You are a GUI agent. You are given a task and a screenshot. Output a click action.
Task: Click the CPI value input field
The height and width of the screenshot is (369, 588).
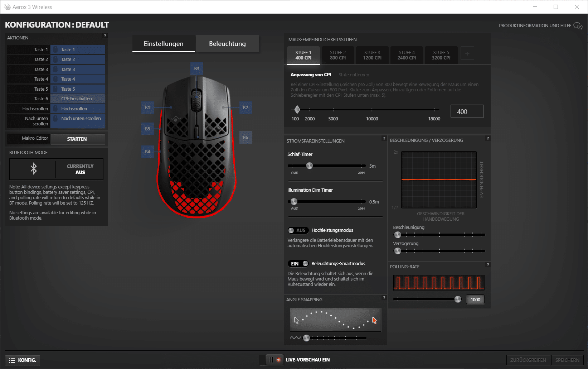pos(467,111)
